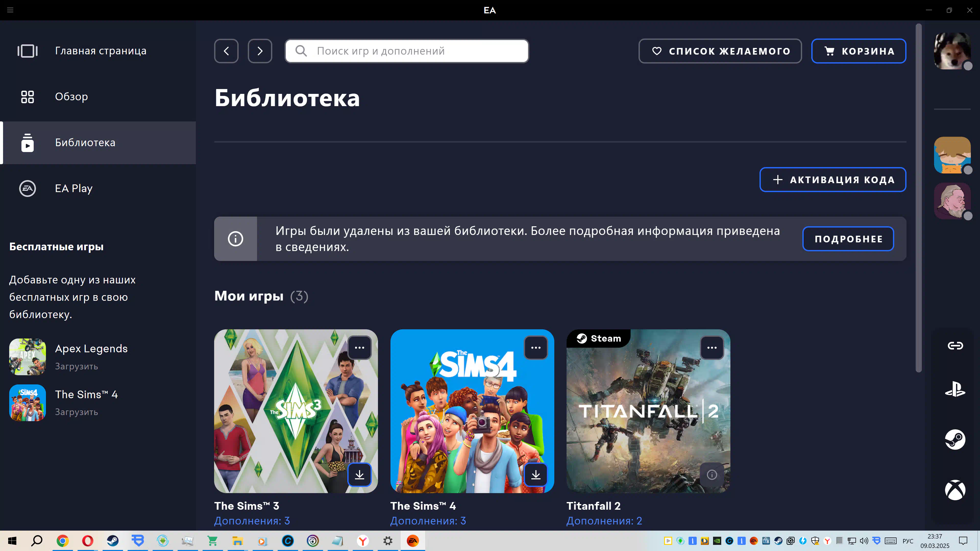The height and width of the screenshot is (551, 980).
Task: Open your profile avatar with dog picture
Action: coord(952,51)
